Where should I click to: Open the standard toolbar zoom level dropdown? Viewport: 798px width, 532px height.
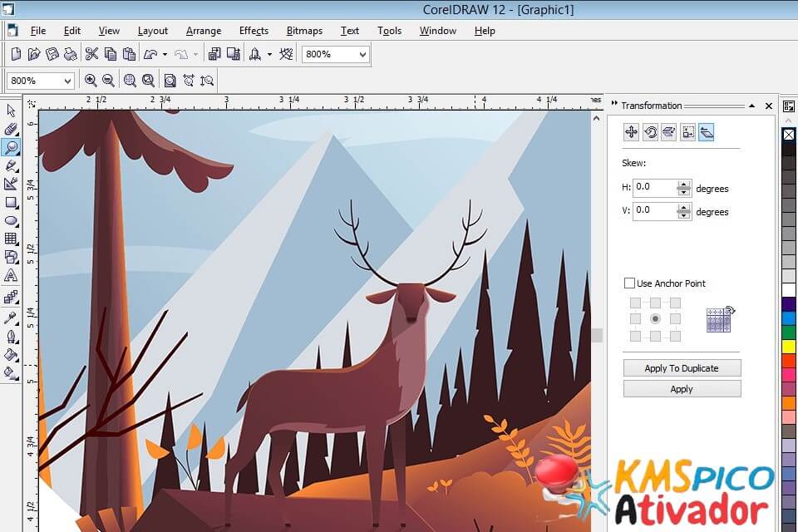[362, 54]
